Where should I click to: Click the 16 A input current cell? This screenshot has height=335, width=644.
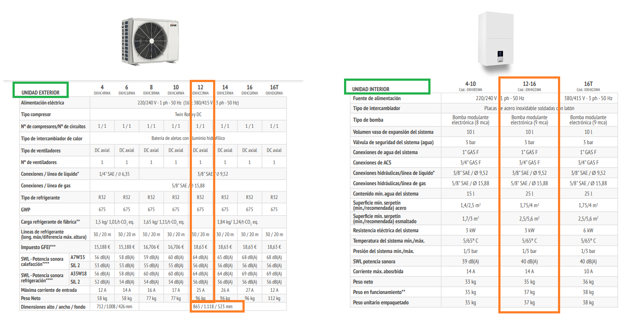click(151, 290)
